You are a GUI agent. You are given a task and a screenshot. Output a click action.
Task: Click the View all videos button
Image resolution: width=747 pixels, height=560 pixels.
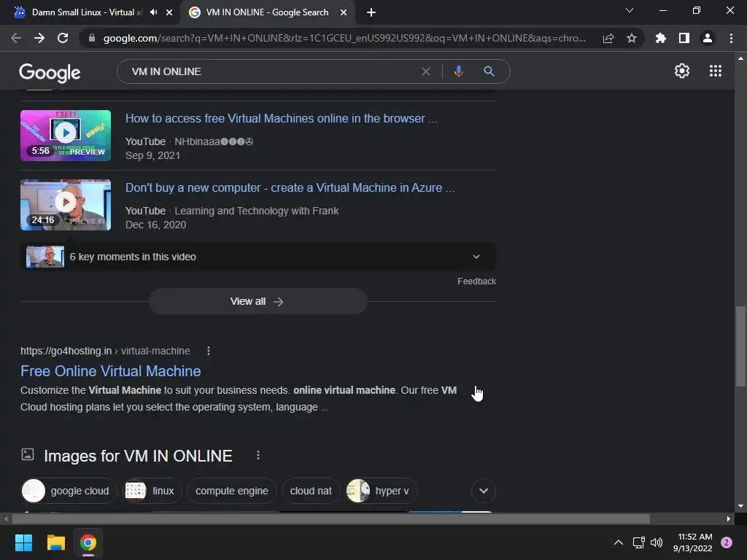tap(258, 301)
